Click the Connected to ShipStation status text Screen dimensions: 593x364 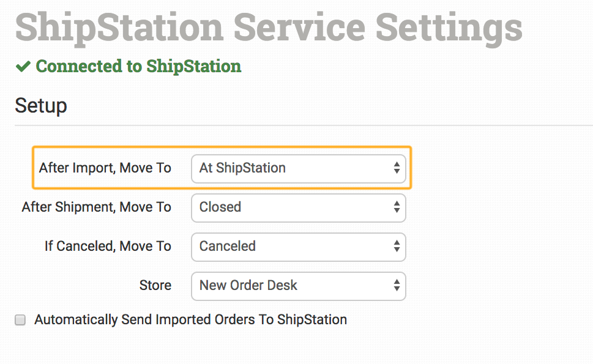pos(138,66)
